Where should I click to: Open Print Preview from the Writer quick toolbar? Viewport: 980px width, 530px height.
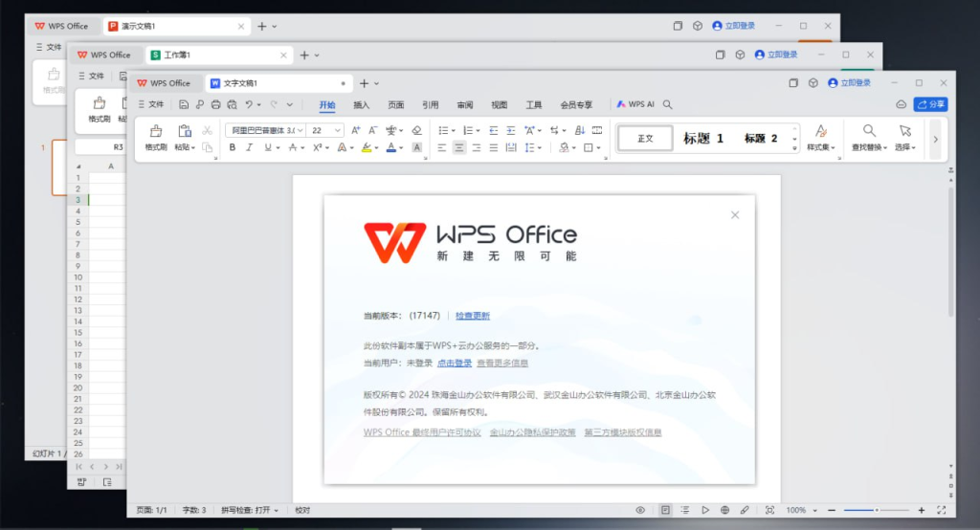(232, 104)
